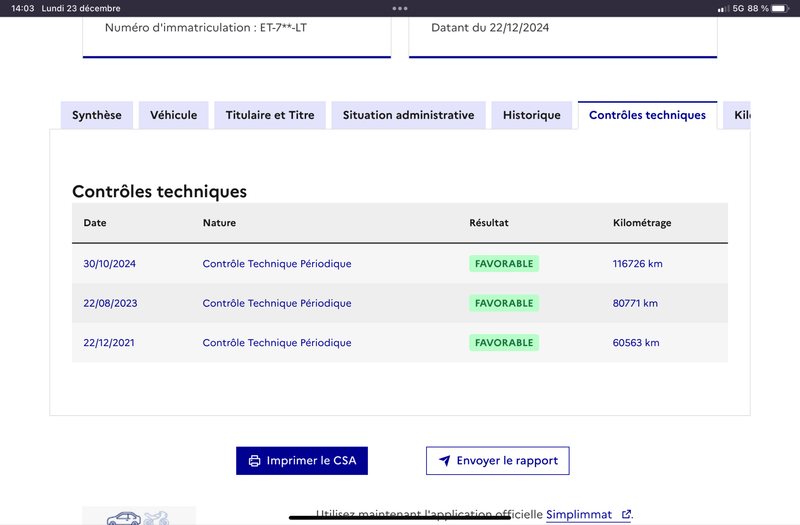
Task: Click FAVORABLE badge in the 30/10/2024 row
Action: pyautogui.click(x=504, y=264)
